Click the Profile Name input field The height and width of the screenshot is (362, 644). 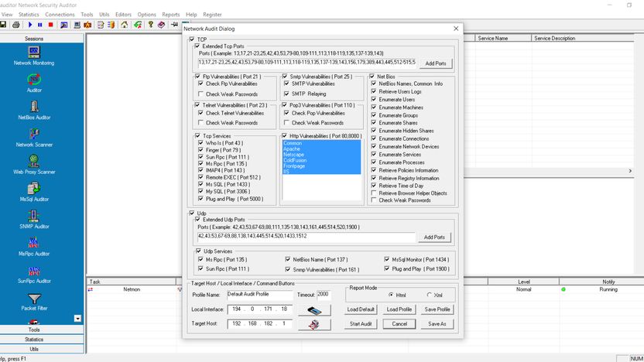(259, 295)
